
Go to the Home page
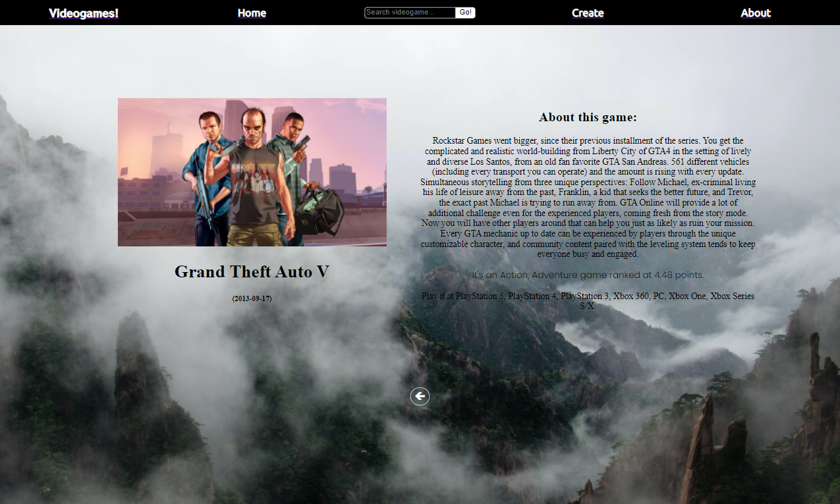click(252, 13)
